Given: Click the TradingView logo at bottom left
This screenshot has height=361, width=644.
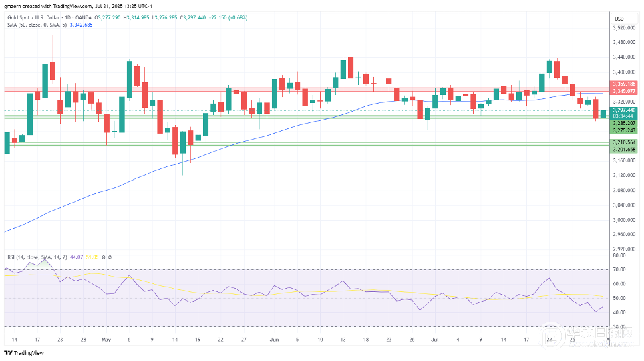Looking at the screenshot, I should pyautogui.click(x=24, y=353).
